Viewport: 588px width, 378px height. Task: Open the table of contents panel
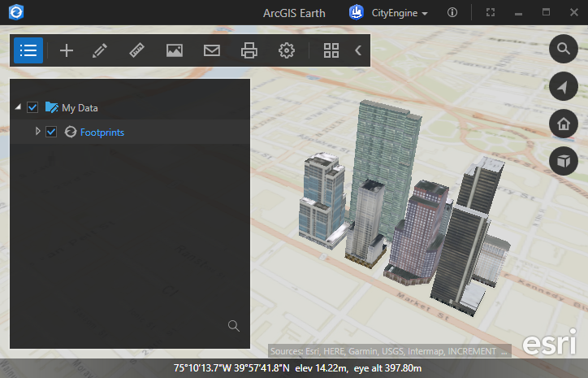(x=28, y=50)
